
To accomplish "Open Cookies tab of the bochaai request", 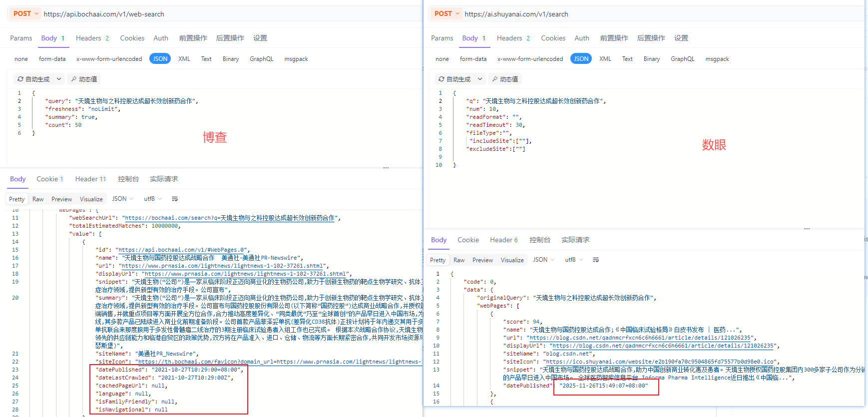I will click(132, 38).
